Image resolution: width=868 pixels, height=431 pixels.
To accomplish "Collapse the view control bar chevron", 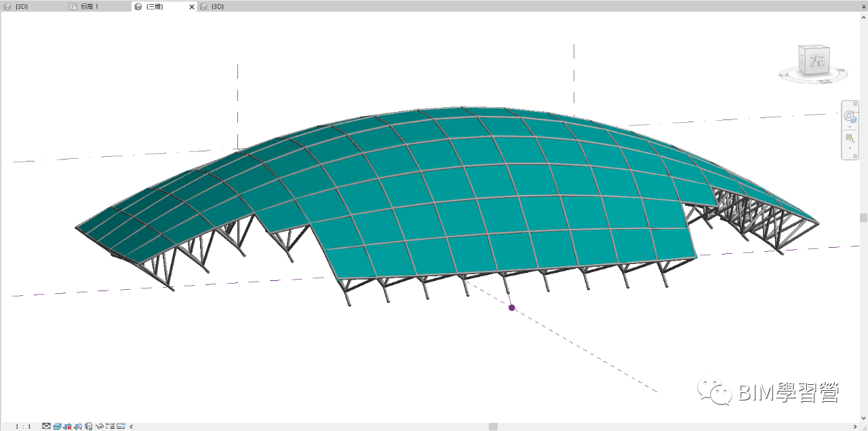I will tap(131, 426).
